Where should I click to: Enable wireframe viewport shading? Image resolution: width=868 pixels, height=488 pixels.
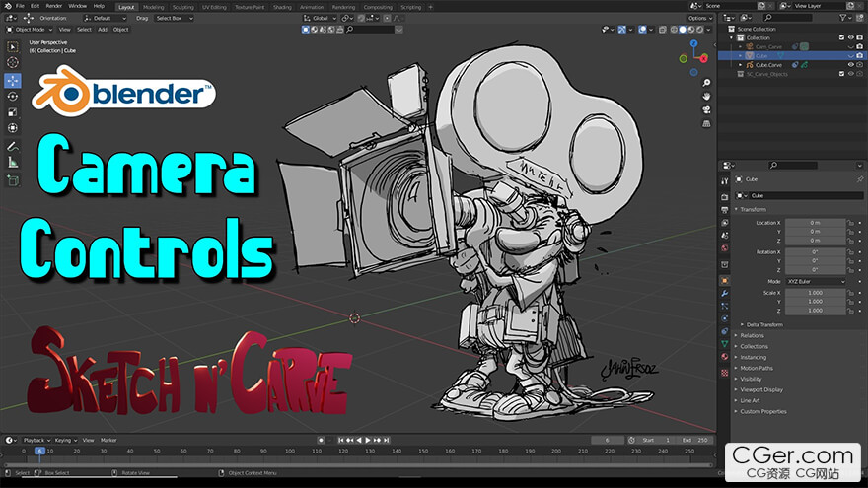tap(674, 30)
